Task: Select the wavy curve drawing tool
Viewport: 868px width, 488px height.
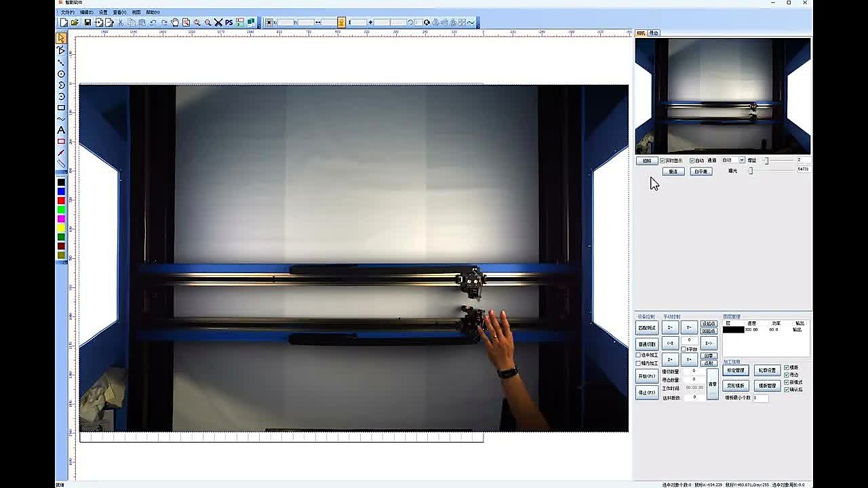Action: (61, 119)
